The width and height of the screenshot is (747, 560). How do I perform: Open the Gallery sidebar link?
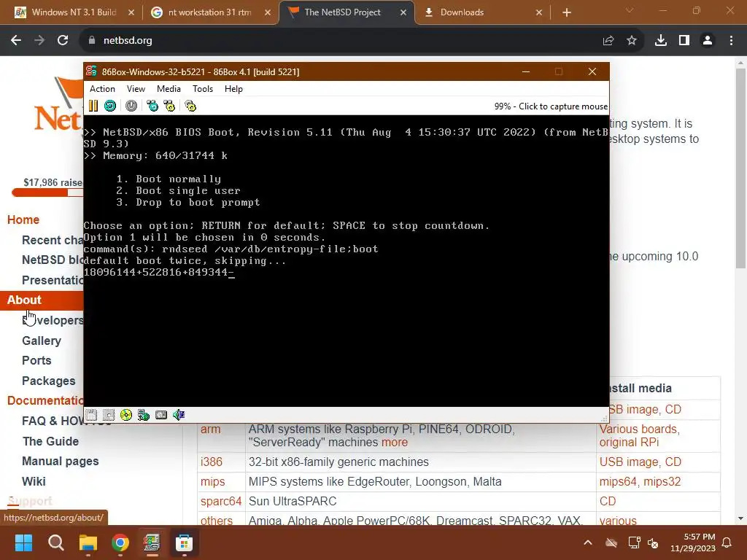pyautogui.click(x=42, y=341)
